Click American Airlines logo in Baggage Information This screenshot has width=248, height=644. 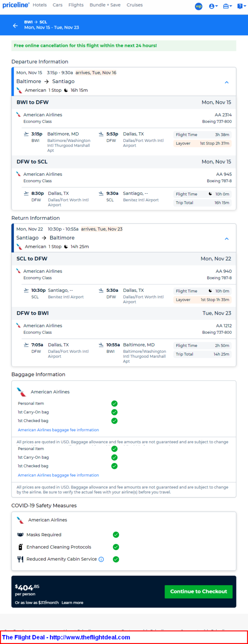tap(21, 392)
